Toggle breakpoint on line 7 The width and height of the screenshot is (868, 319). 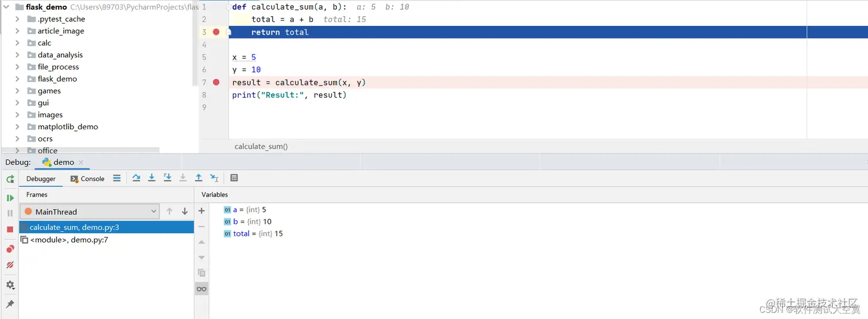(x=216, y=82)
